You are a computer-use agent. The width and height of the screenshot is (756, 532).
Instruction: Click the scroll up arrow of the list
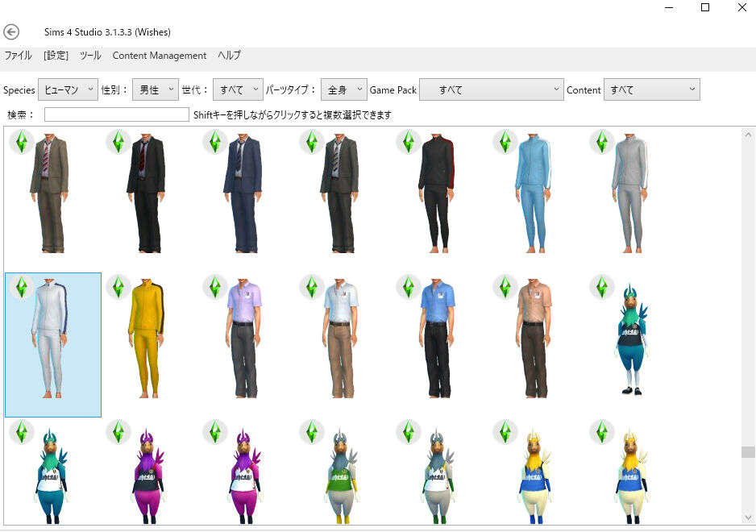coord(748,135)
